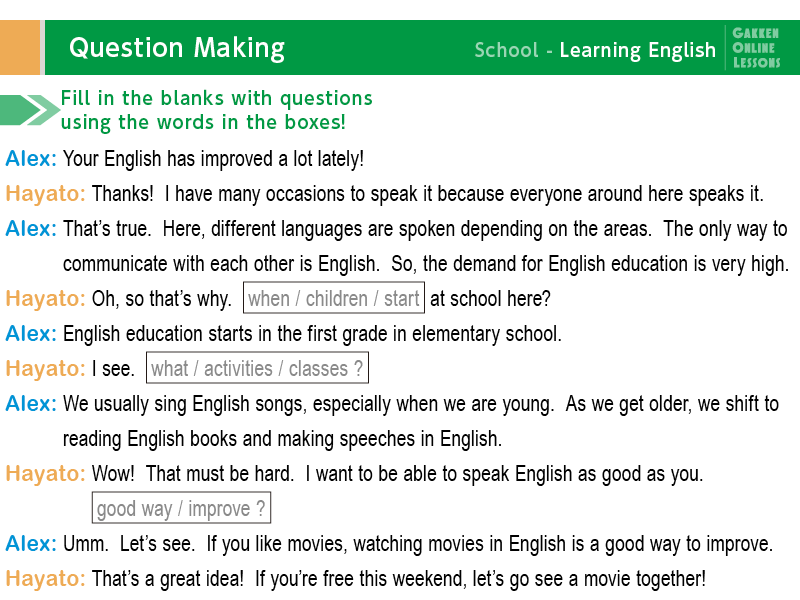Screen dimensions: 800x600
Task: Click the line beginning "Umm. Let's see."
Action: pos(418,544)
